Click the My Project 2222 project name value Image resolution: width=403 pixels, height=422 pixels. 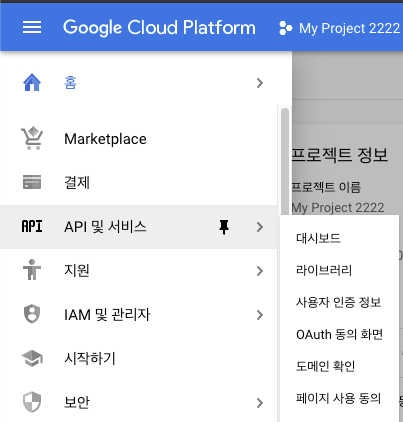point(338,208)
